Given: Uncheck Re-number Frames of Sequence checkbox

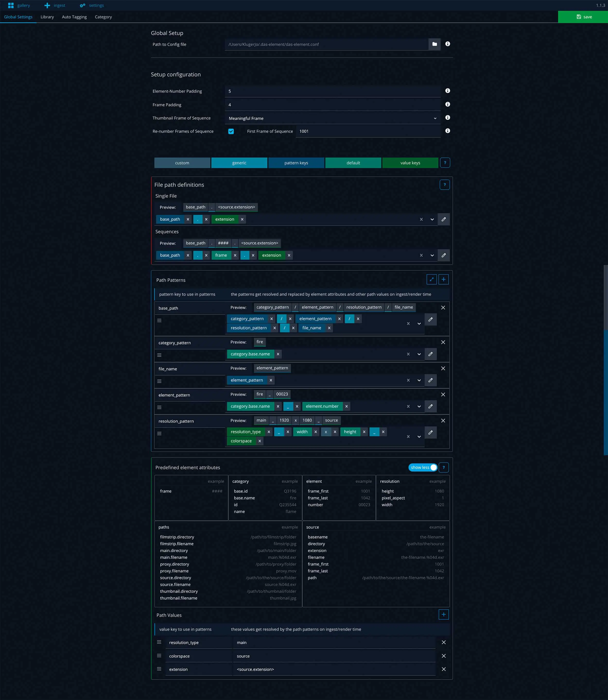Looking at the screenshot, I should pos(231,131).
